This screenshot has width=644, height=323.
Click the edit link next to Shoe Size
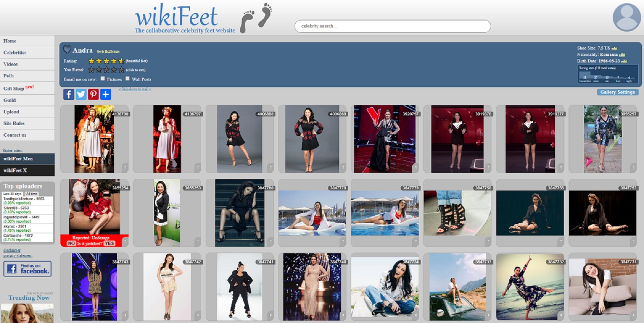[614, 48]
